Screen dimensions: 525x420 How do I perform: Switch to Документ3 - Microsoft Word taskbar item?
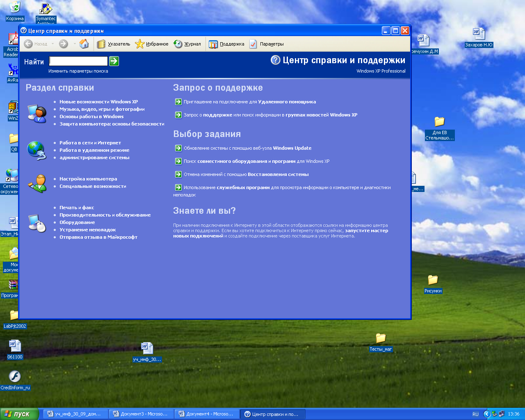[x=141, y=414]
